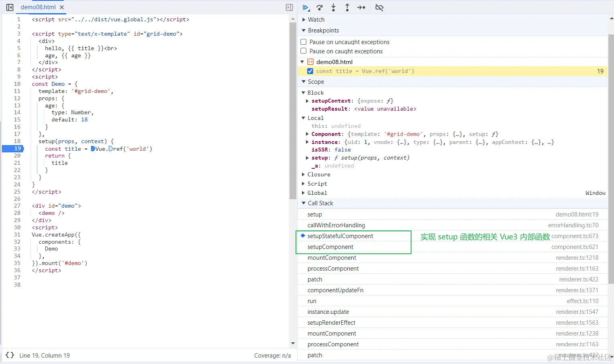Click the inline breakpoint marker before Vue

click(x=93, y=149)
